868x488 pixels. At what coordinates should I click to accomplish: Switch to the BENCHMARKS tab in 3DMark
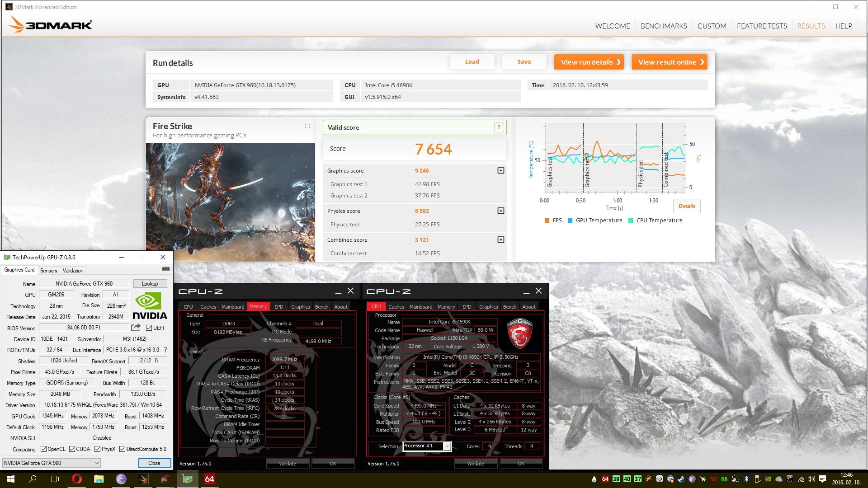[x=663, y=26]
